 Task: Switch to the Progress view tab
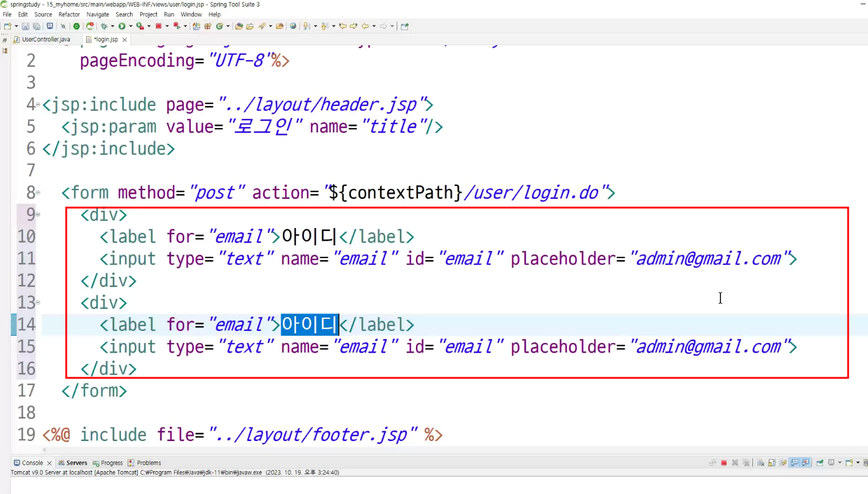[x=108, y=463]
